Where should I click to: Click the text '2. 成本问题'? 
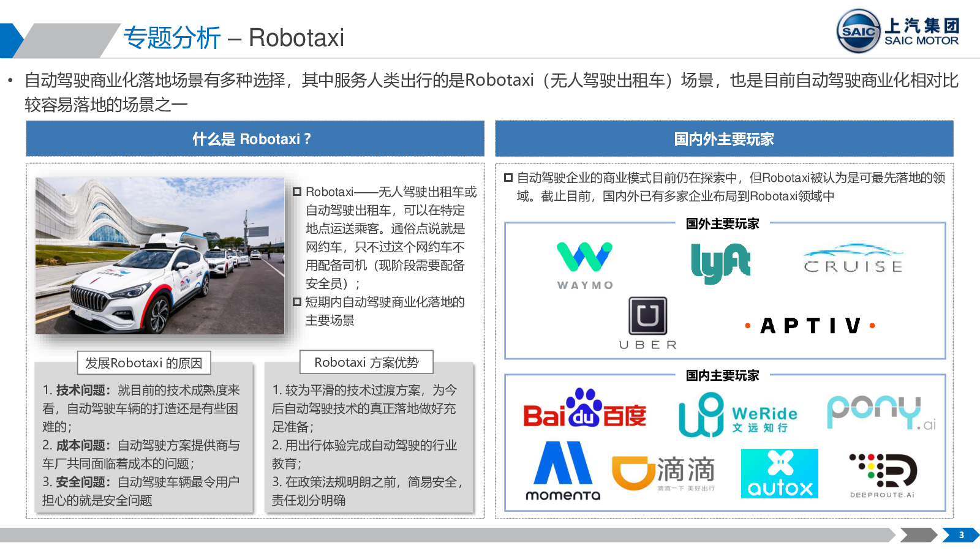73,445
